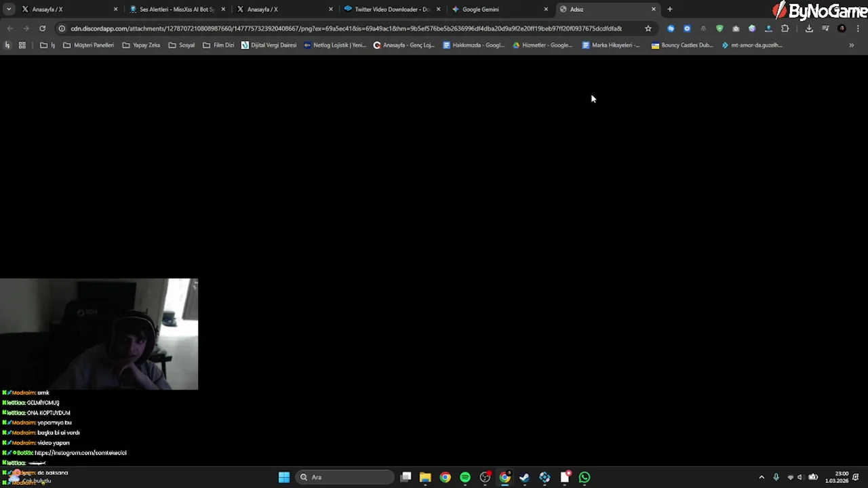
Task: Click the Ara taskbar search box
Action: pyautogui.click(x=345, y=477)
